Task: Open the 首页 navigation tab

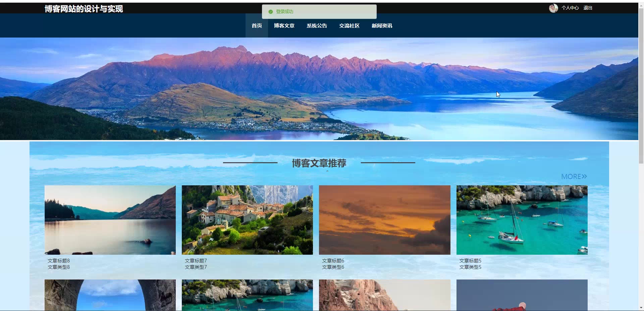Action: point(257,26)
